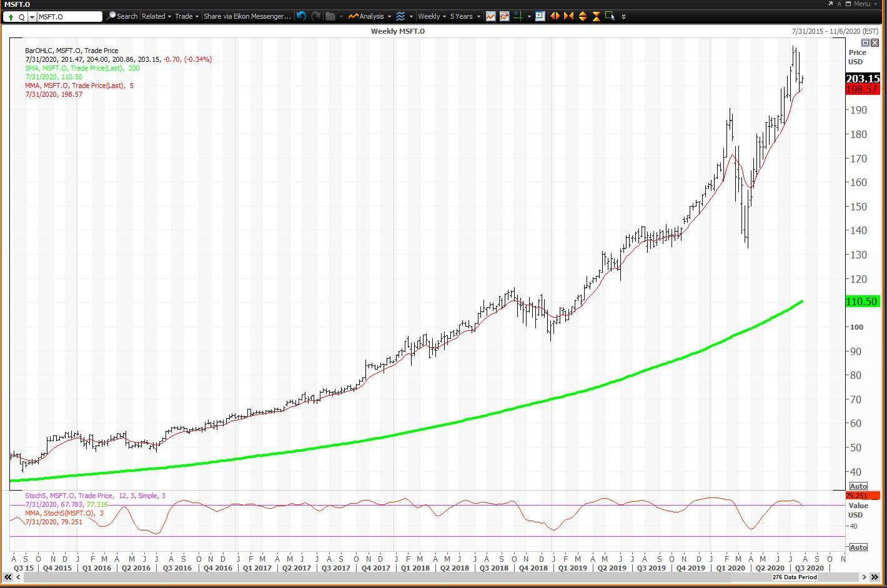The image size is (887, 588).
Task: Open the Menu dropdown at top right
Action: [866, 4]
